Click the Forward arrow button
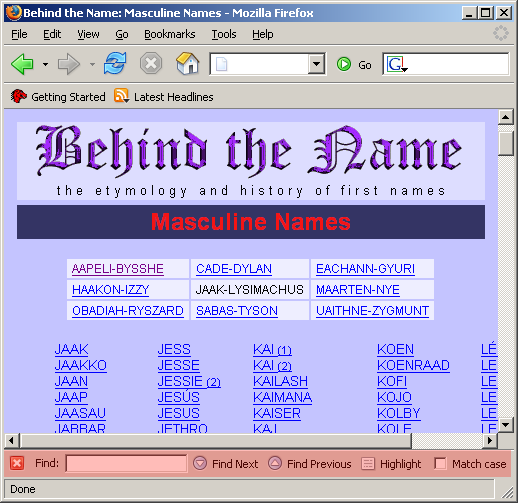 69,64
